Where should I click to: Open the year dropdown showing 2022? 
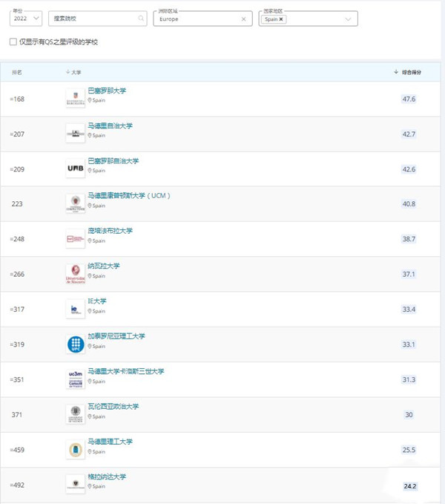[x=26, y=19]
